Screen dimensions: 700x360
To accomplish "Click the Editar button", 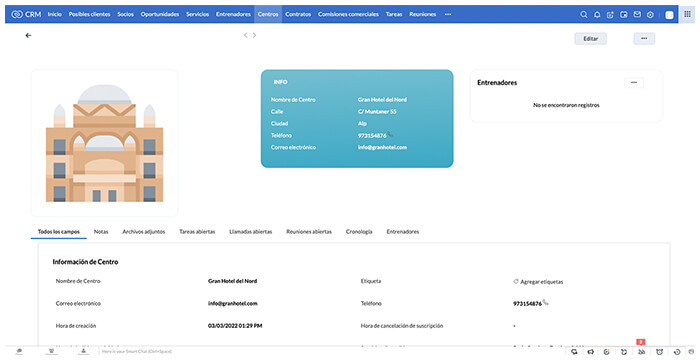I will 590,38.
